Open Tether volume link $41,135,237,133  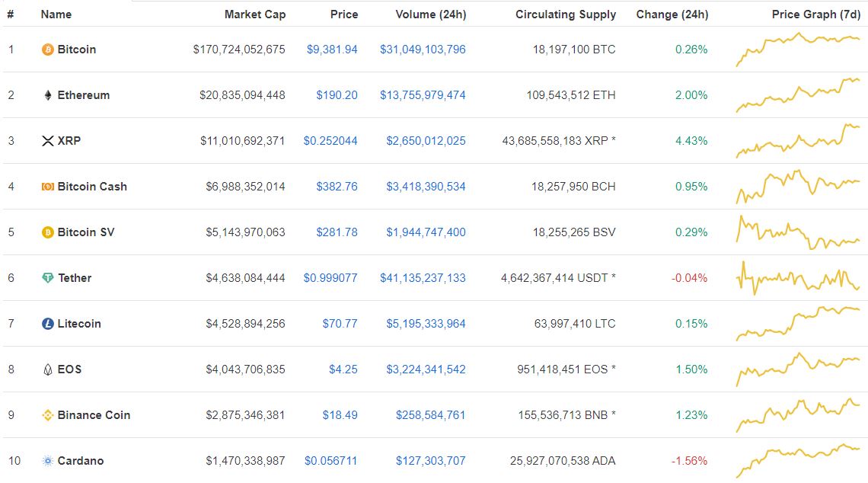point(423,278)
